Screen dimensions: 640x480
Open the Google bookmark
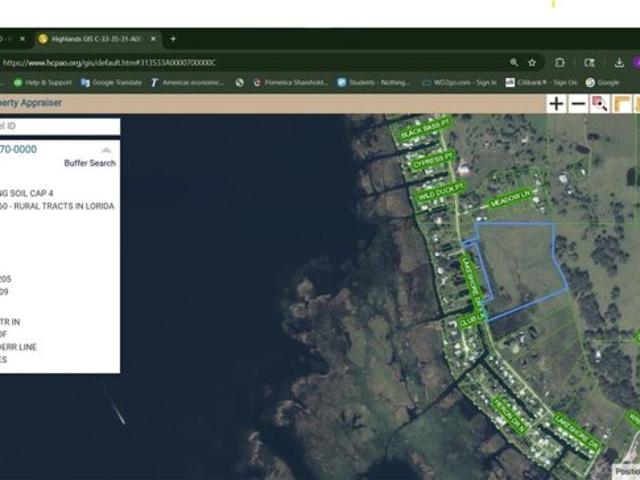tap(602, 82)
